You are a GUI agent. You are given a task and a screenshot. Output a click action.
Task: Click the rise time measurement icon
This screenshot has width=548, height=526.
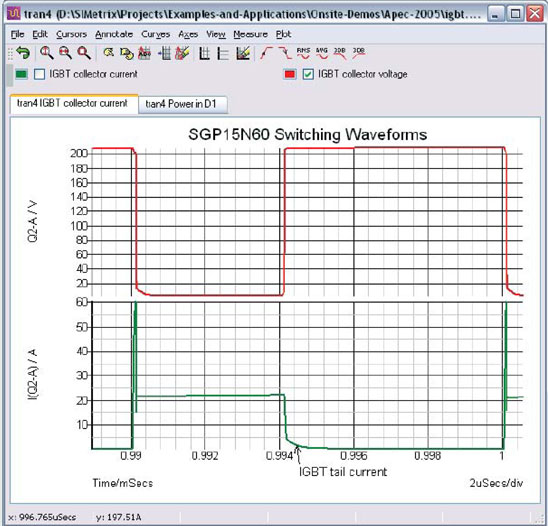click(267, 53)
